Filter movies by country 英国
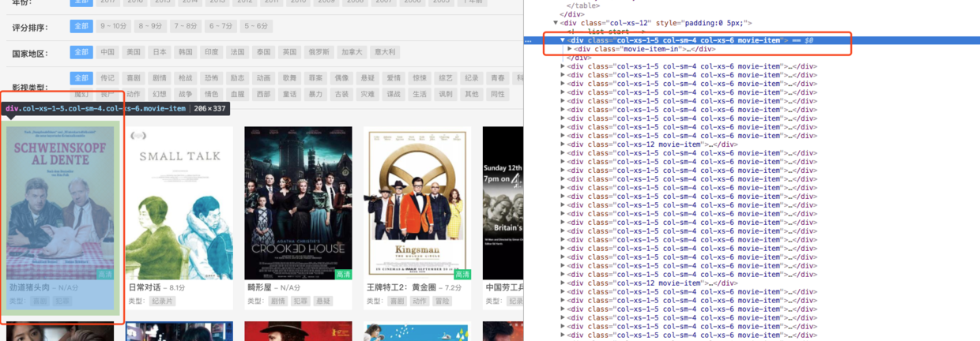The height and width of the screenshot is (341, 980). click(289, 52)
